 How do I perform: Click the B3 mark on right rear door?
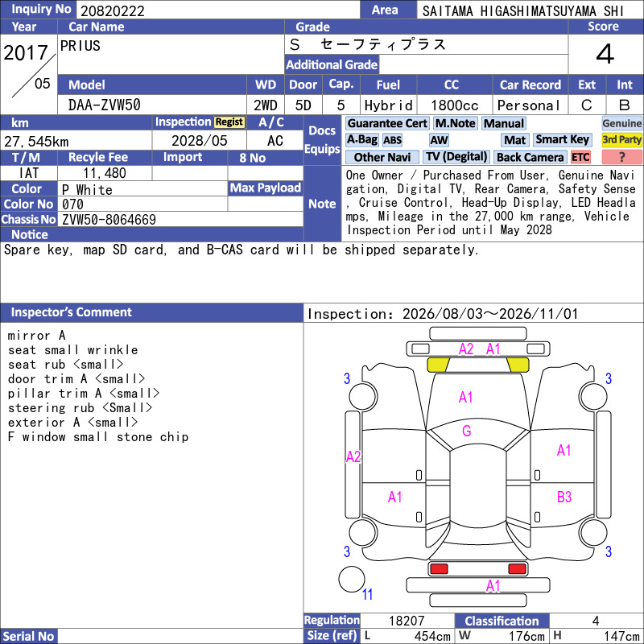coord(564,497)
